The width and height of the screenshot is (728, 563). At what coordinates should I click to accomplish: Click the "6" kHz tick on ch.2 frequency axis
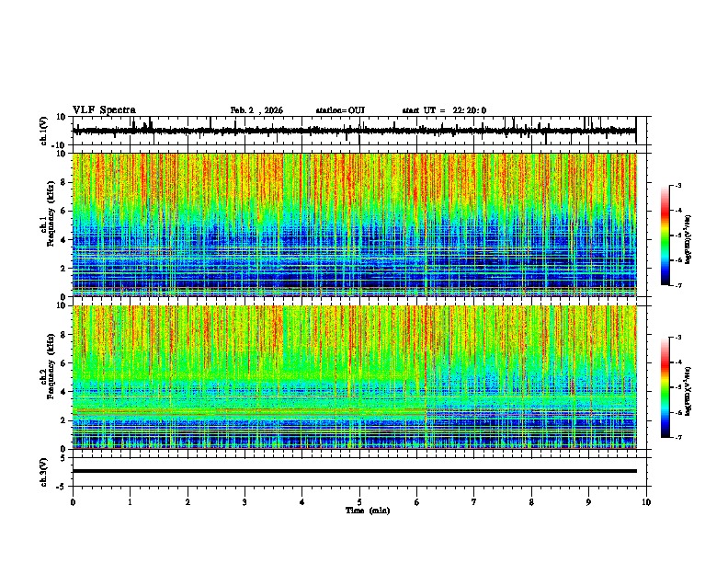(63, 363)
